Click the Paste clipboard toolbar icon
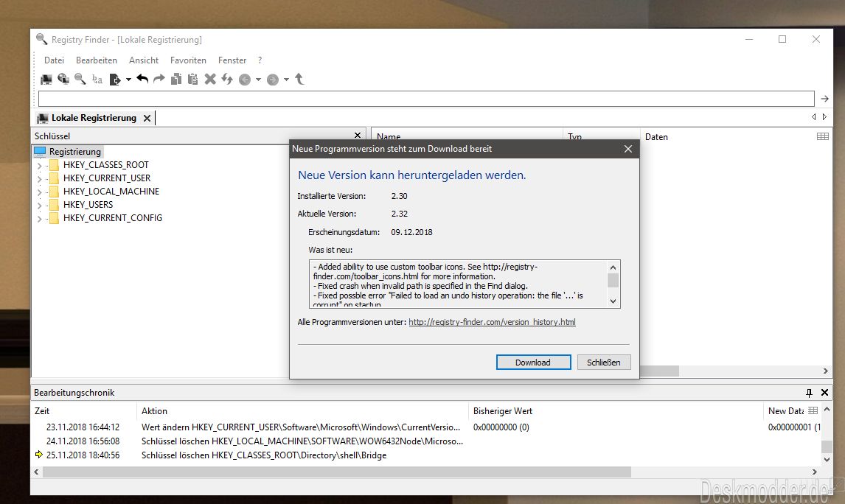The height and width of the screenshot is (504, 845). (193, 79)
